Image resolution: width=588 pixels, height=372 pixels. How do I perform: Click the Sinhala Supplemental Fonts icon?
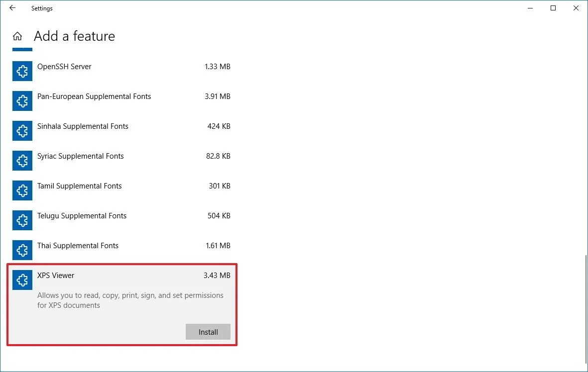coord(22,131)
